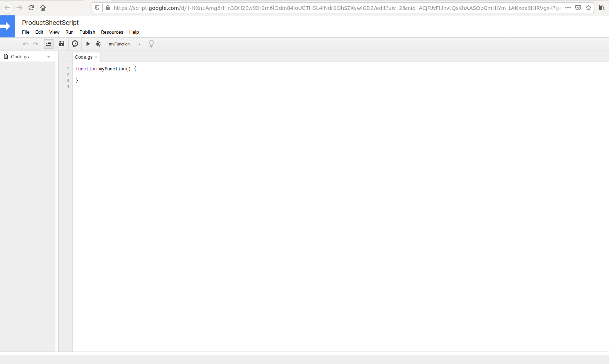The height and width of the screenshot is (364, 609).
Task: Rename the ProductSheetScript project title
Action: click(50, 22)
